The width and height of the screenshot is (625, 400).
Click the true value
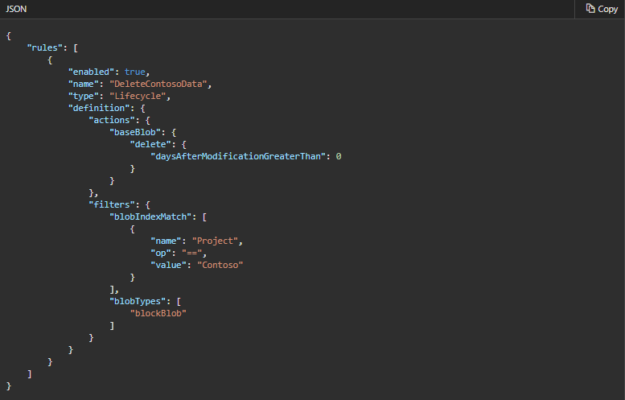(x=135, y=72)
